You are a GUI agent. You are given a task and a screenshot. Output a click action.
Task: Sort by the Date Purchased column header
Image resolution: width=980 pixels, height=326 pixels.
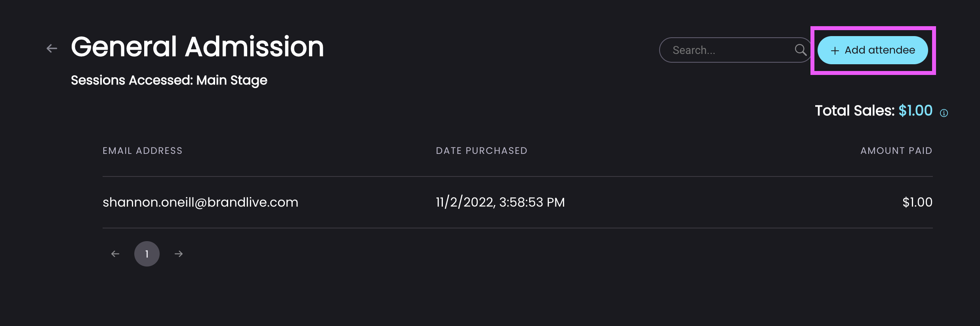click(x=482, y=151)
